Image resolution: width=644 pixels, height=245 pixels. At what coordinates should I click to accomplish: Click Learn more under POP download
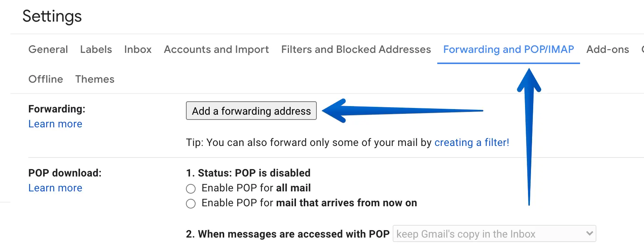[55, 188]
